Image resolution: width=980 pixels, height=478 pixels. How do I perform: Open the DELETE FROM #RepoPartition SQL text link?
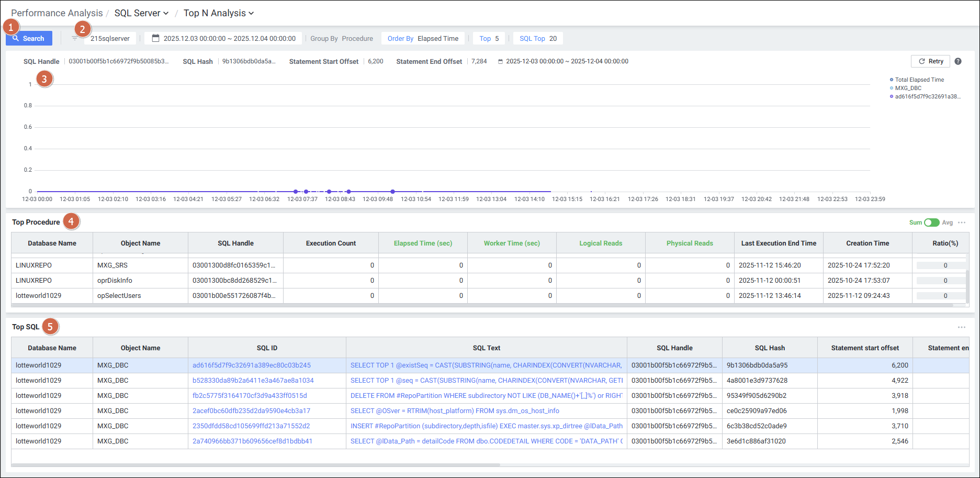(x=486, y=396)
